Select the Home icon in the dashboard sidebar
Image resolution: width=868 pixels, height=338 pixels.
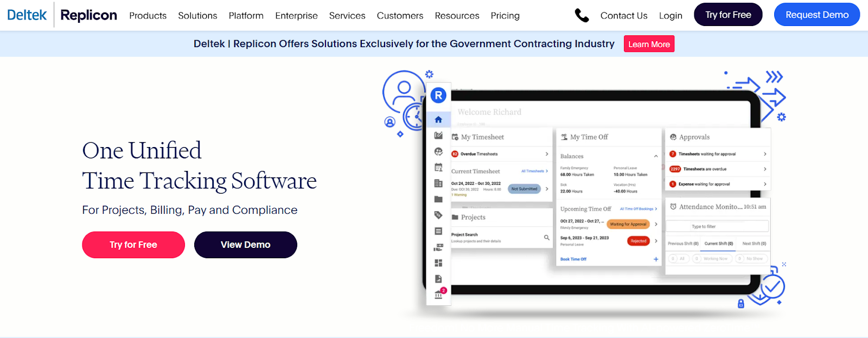(438, 119)
